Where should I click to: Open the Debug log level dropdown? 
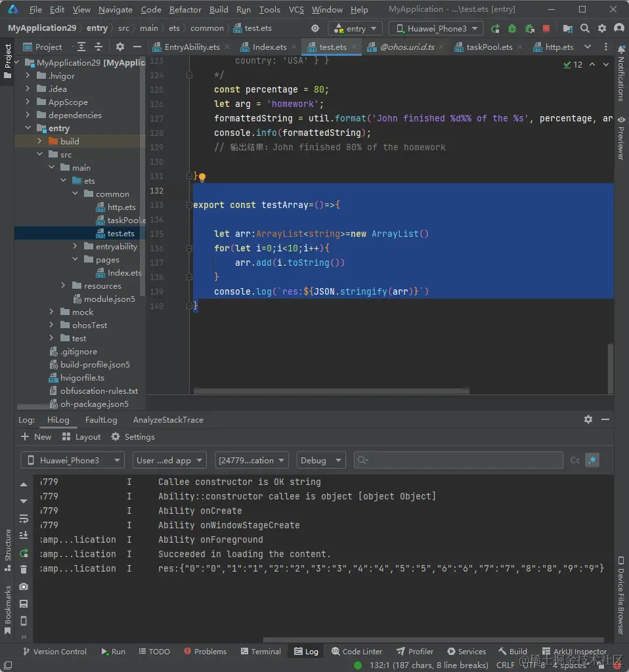(x=320, y=460)
